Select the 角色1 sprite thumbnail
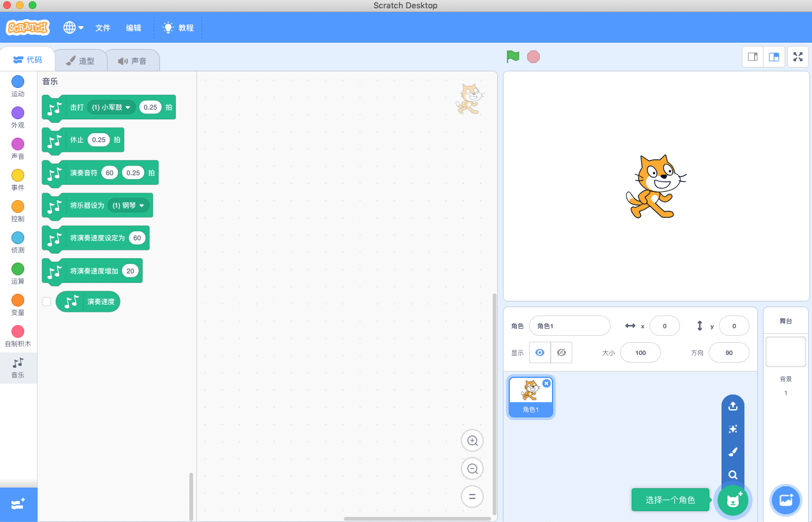Image resolution: width=812 pixels, height=522 pixels. pyautogui.click(x=531, y=397)
